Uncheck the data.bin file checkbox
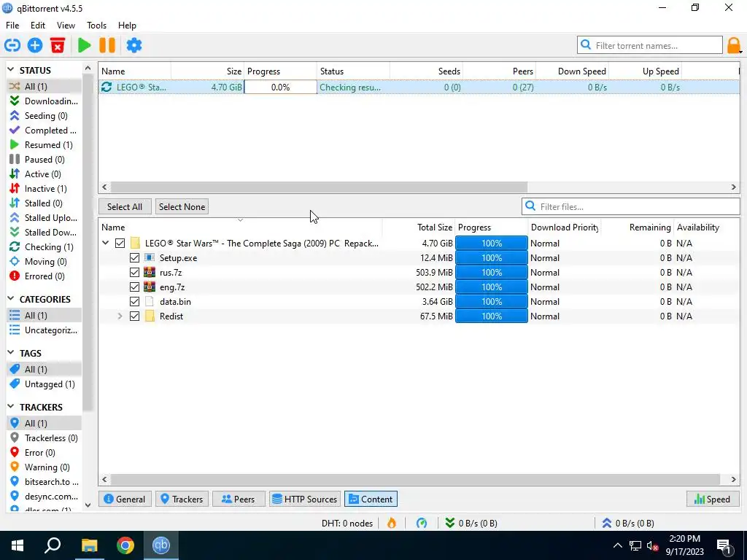The height and width of the screenshot is (560, 747). tap(134, 301)
